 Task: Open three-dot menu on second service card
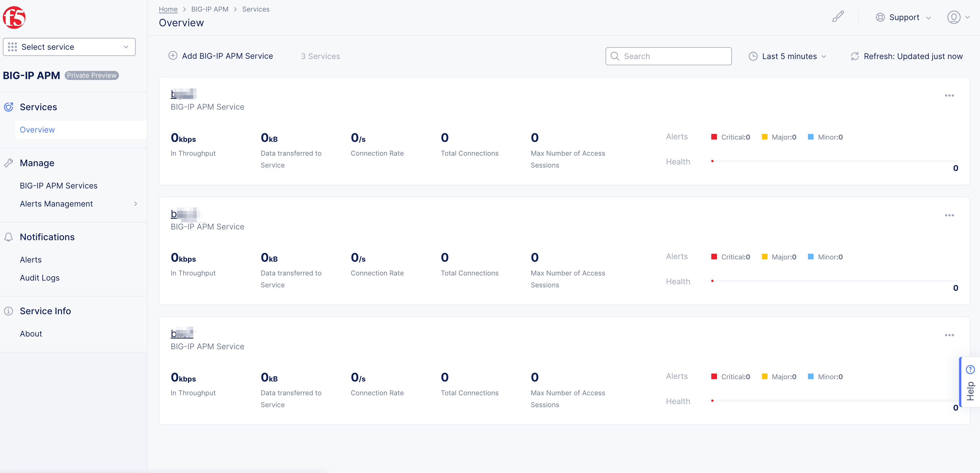coord(949,215)
